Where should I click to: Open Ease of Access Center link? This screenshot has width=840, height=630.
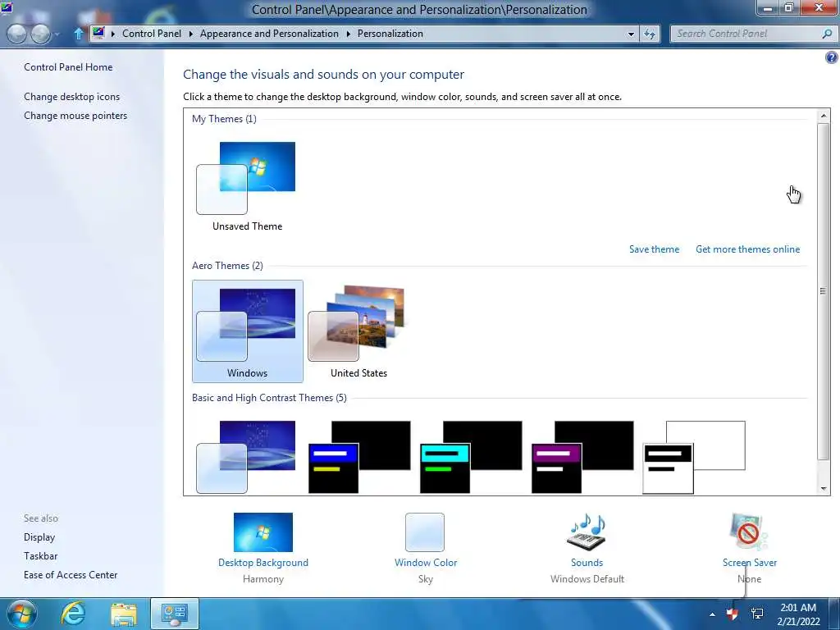(71, 574)
